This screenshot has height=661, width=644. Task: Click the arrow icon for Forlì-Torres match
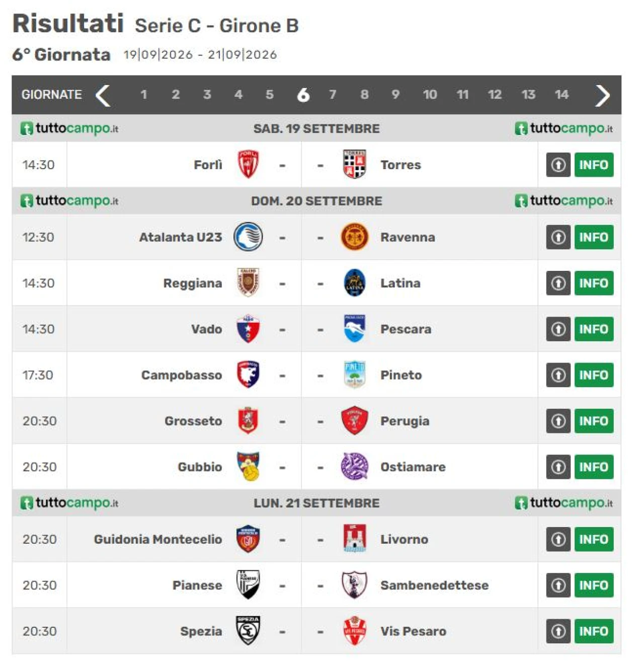pos(558,165)
